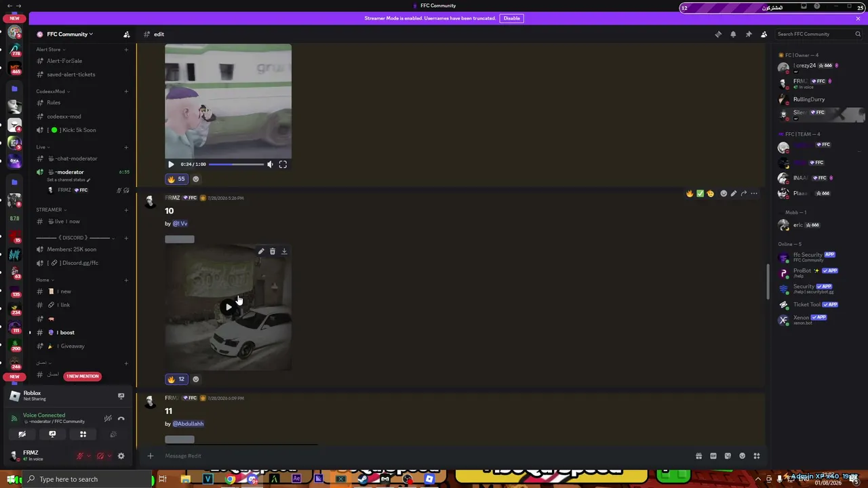Undeafen the headphones in user panel
Viewport: 868px width, 488px height.
pyautogui.click(x=100, y=456)
